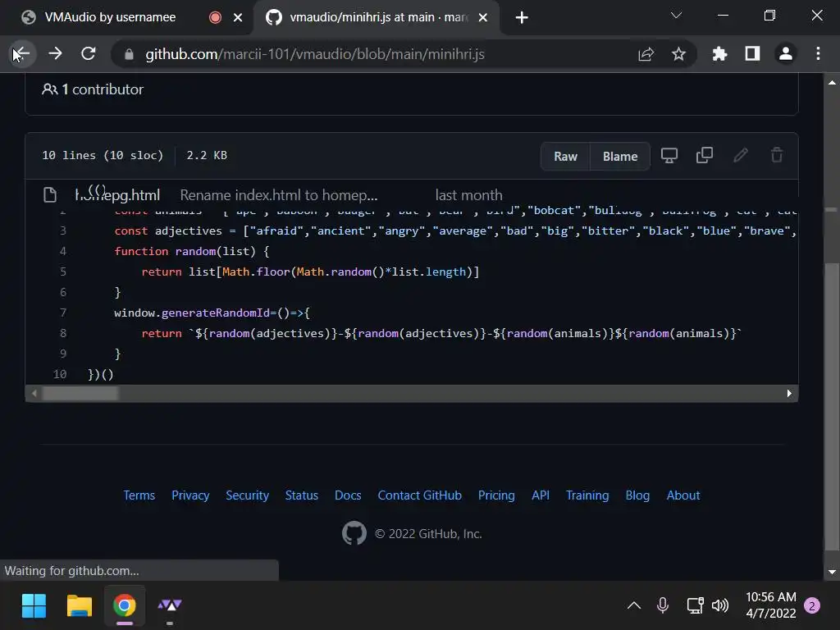Reload the GitHub page
The image size is (840, 630).
click(x=89, y=53)
